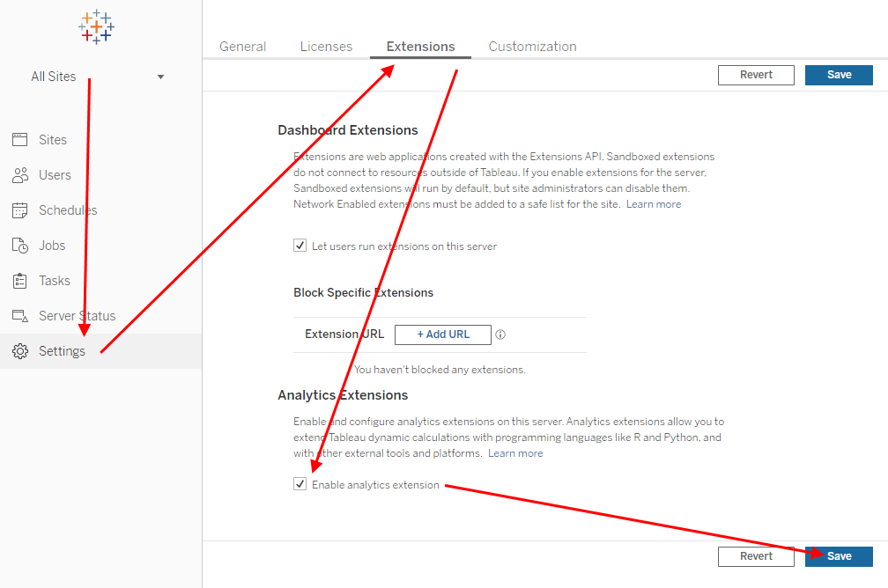The width and height of the screenshot is (888, 588).
Task: Switch to the Licenses tab
Action: [326, 47]
